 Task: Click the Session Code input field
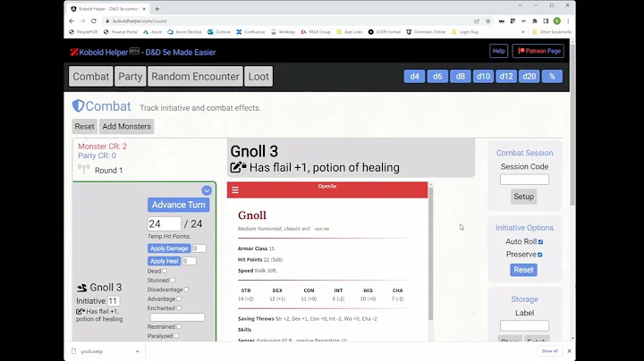click(524, 180)
